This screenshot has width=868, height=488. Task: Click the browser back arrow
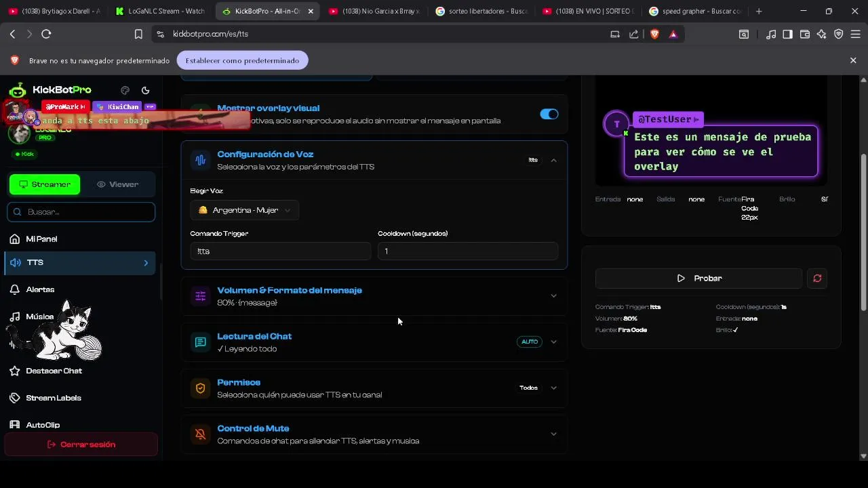pyautogui.click(x=12, y=34)
